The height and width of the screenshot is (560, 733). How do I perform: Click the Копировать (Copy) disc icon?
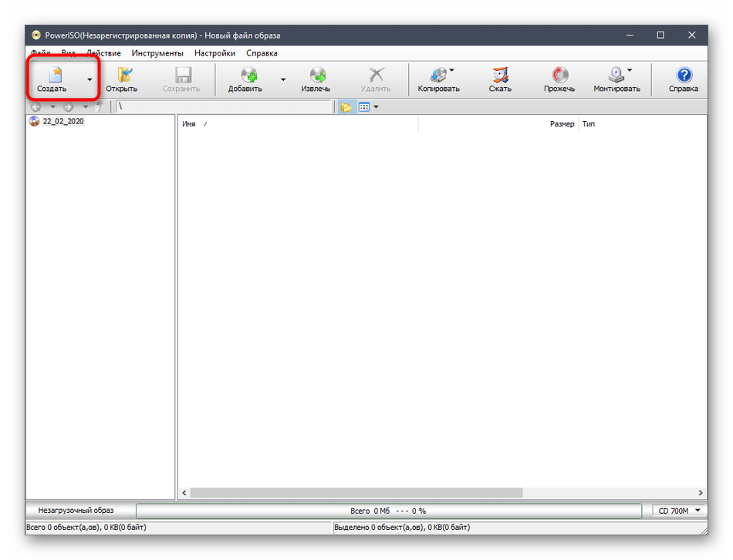tap(437, 76)
